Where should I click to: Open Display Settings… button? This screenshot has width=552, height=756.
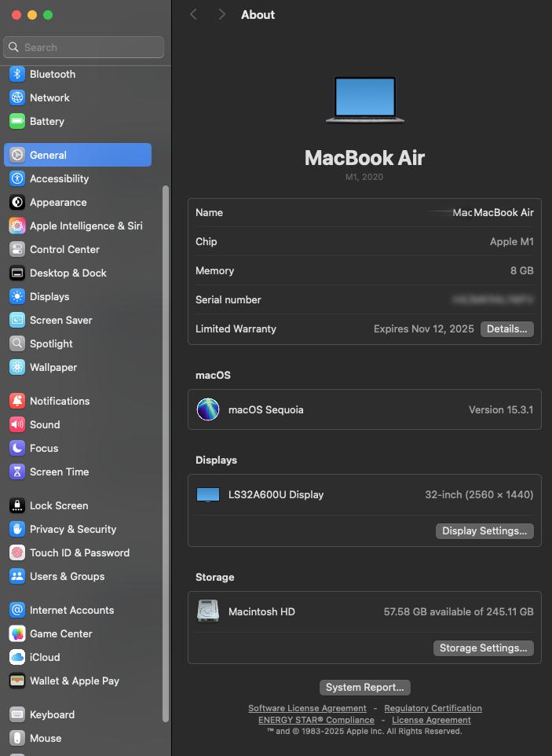click(x=484, y=531)
